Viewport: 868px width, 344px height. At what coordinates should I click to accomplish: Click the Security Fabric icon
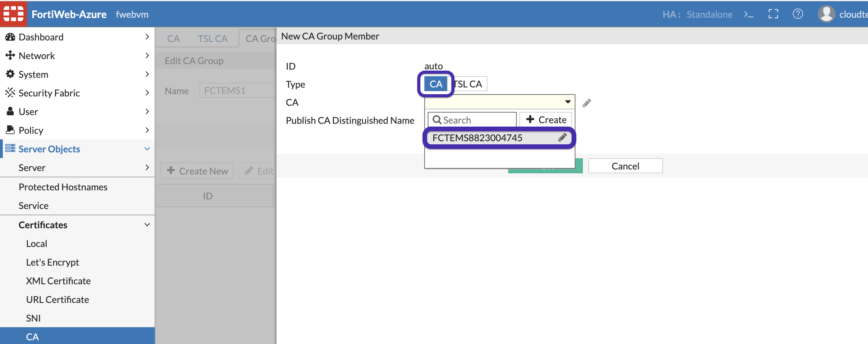coord(10,92)
